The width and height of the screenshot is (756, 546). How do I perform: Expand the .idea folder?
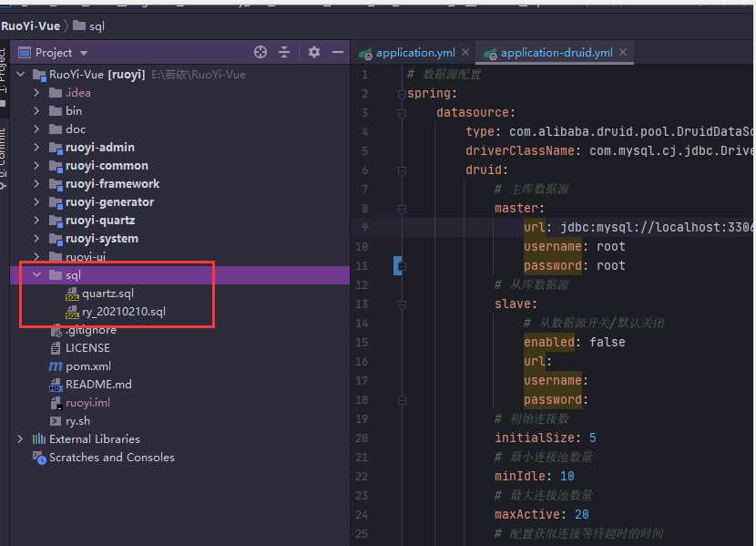pyautogui.click(x=36, y=93)
